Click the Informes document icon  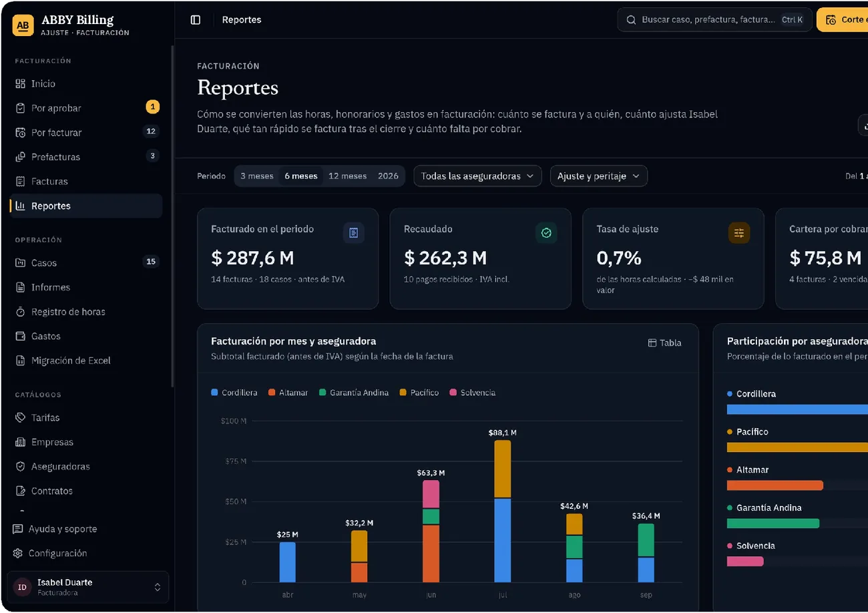click(x=20, y=287)
